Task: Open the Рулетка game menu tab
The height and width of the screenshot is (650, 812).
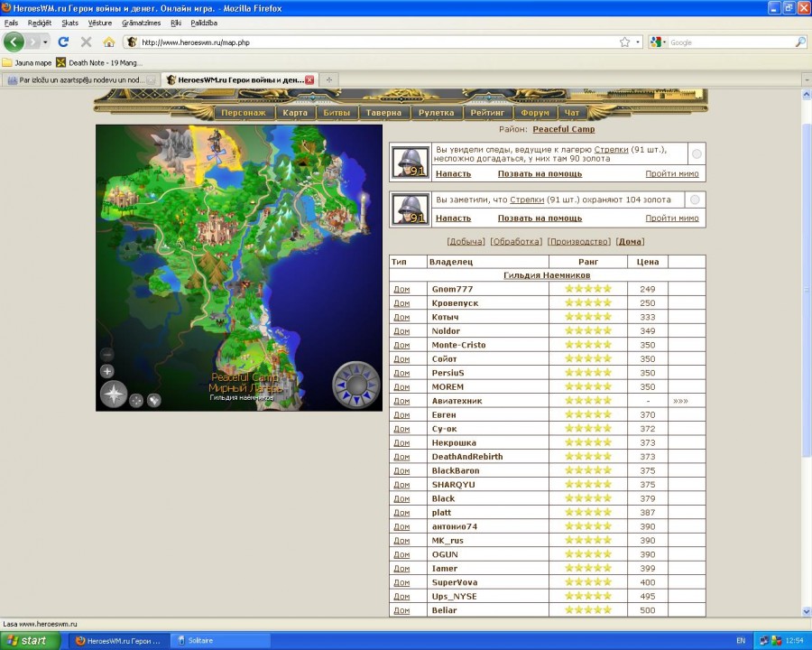Action: [436, 113]
